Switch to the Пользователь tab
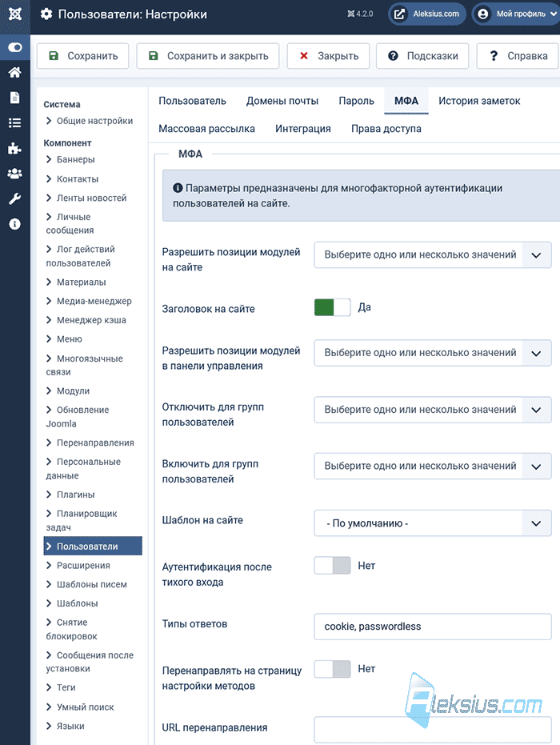Screen dimensions: 560x745 192,101
